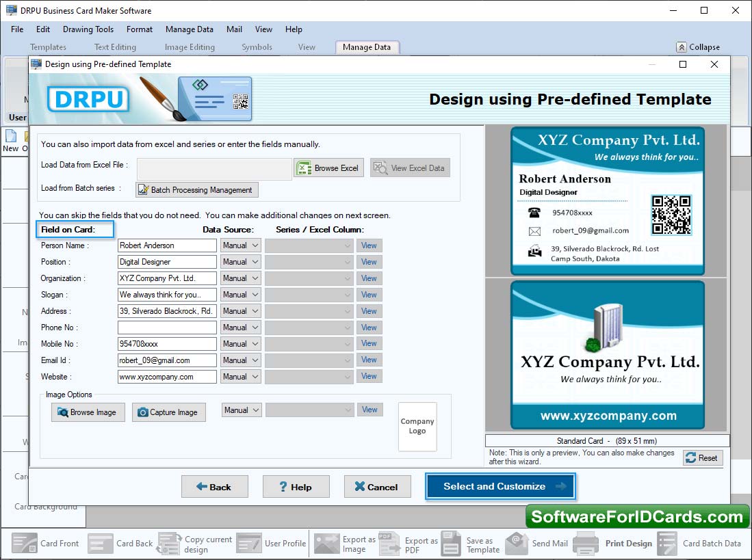
Task: Click the Card Front icon in bottom toolbar
Action: pos(24,544)
